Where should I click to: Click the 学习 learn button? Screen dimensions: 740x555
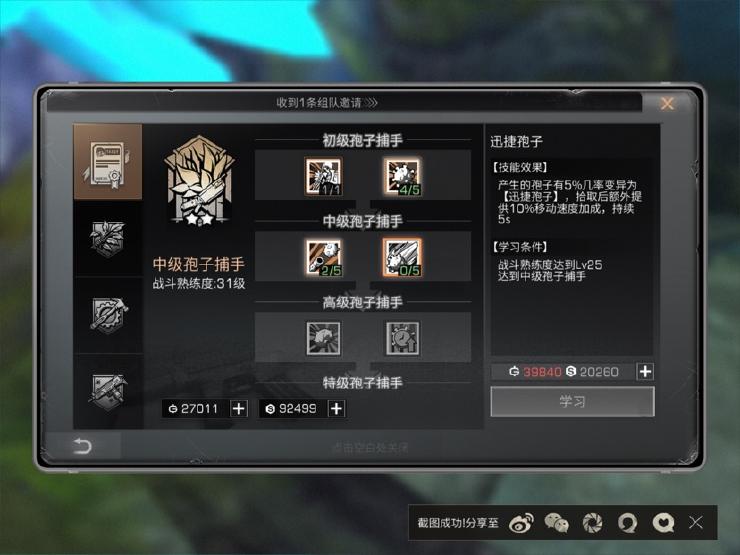click(572, 402)
